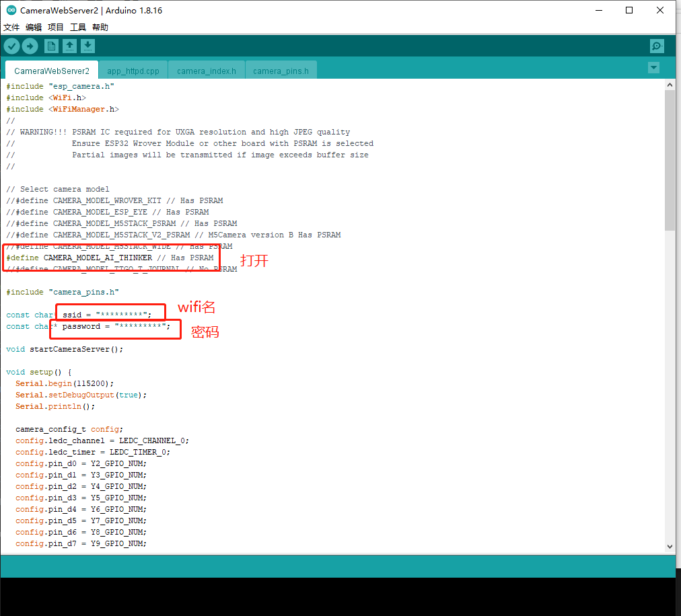The height and width of the screenshot is (616, 681).
Task: Click the Upload arrow icon
Action: click(30, 46)
